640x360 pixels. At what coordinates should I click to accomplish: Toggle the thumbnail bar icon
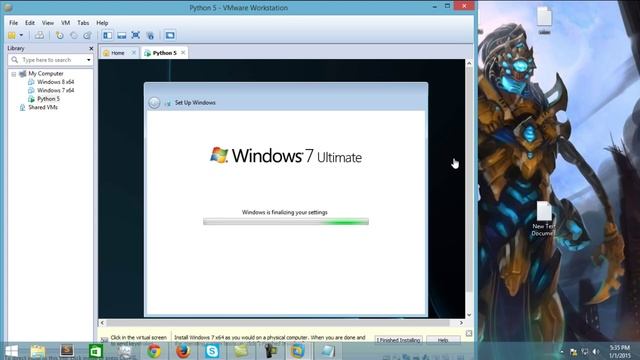[x=122, y=36]
